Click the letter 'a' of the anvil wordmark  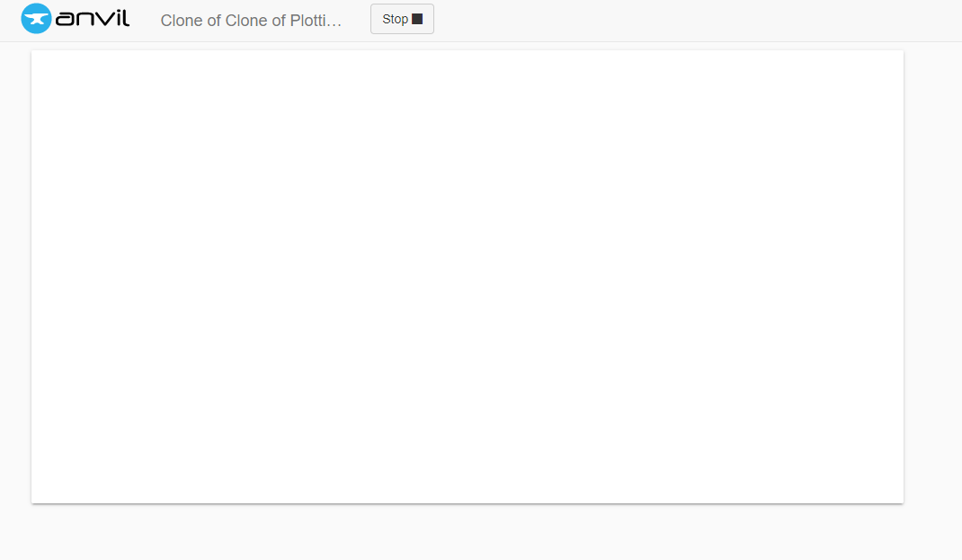[63, 21]
